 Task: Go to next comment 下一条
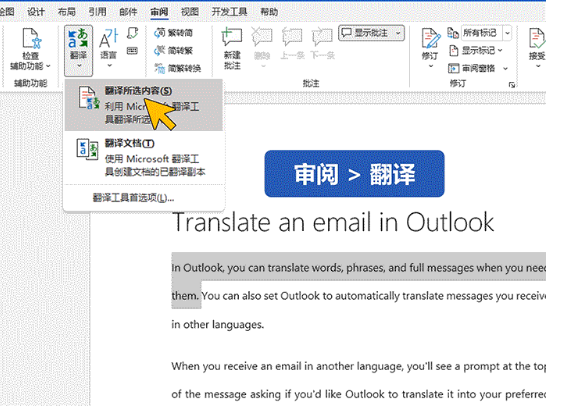pyautogui.click(x=322, y=43)
